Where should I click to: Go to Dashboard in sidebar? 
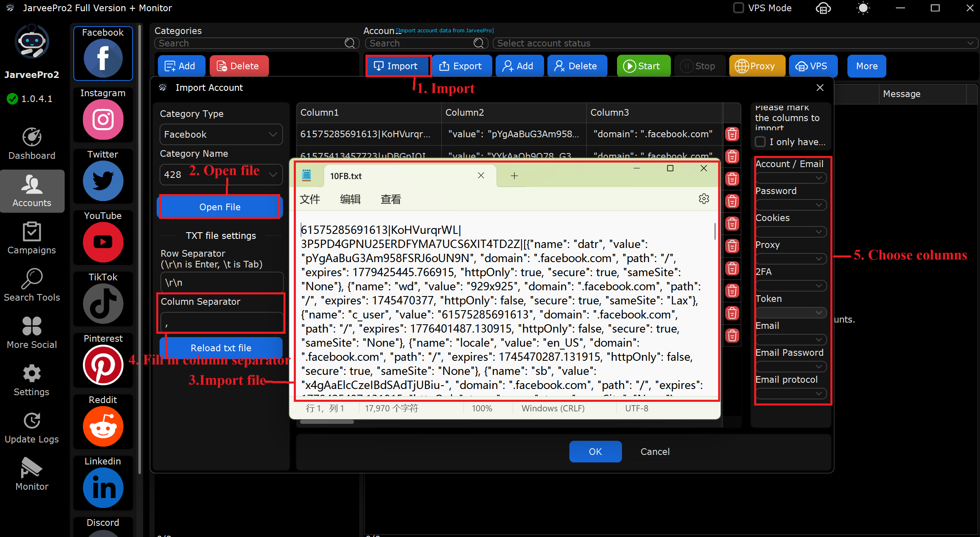[x=32, y=143]
